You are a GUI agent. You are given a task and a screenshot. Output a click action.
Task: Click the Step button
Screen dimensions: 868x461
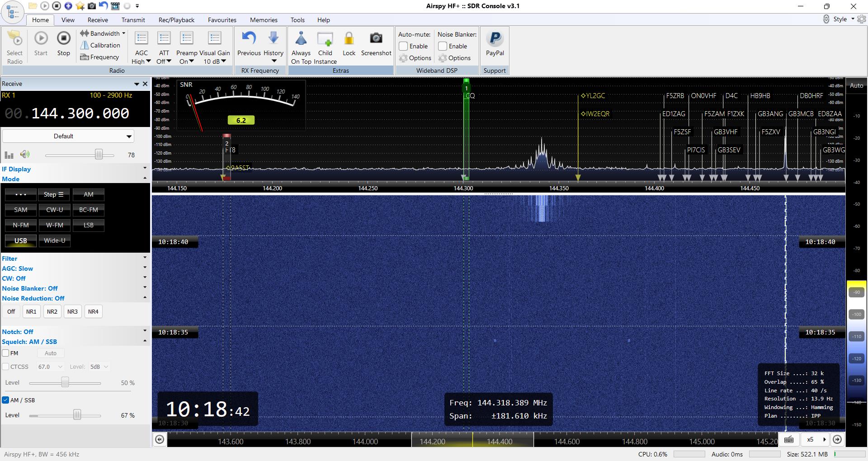(55, 194)
